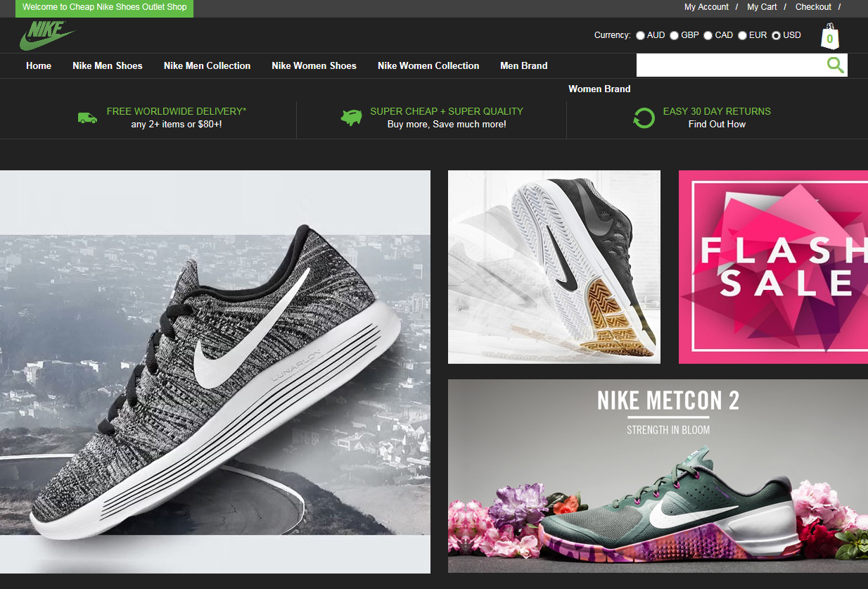Select CAD currency radio button
Image resolution: width=868 pixels, height=589 pixels.
point(708,35)
